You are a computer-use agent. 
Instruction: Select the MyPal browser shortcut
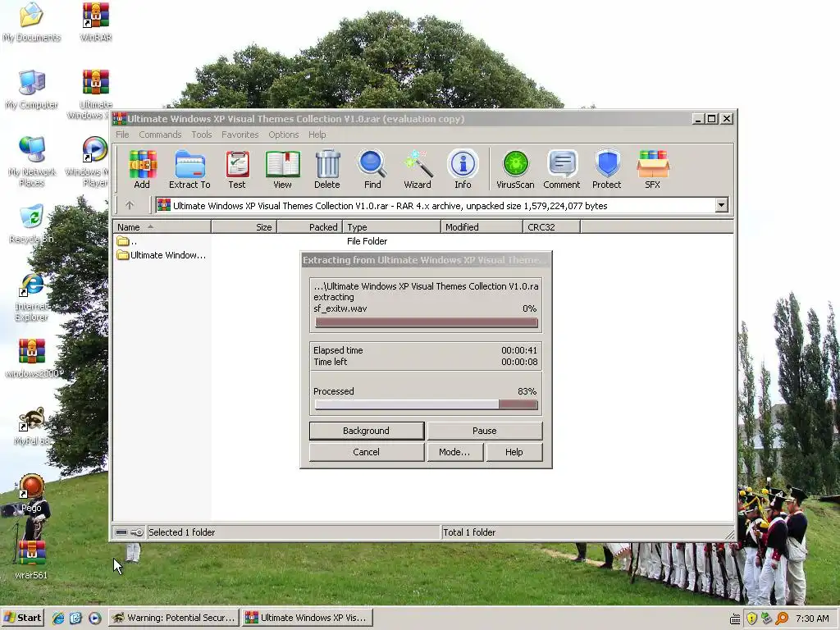coord(32,427)
